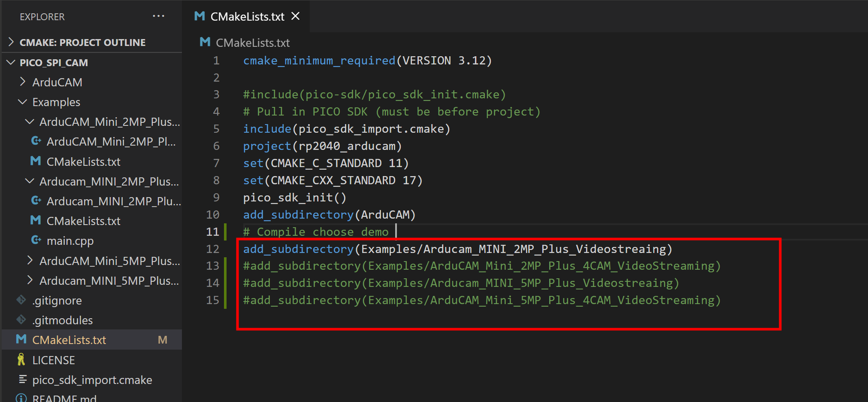Open Explorer more actions ellipsis menu

158,16
